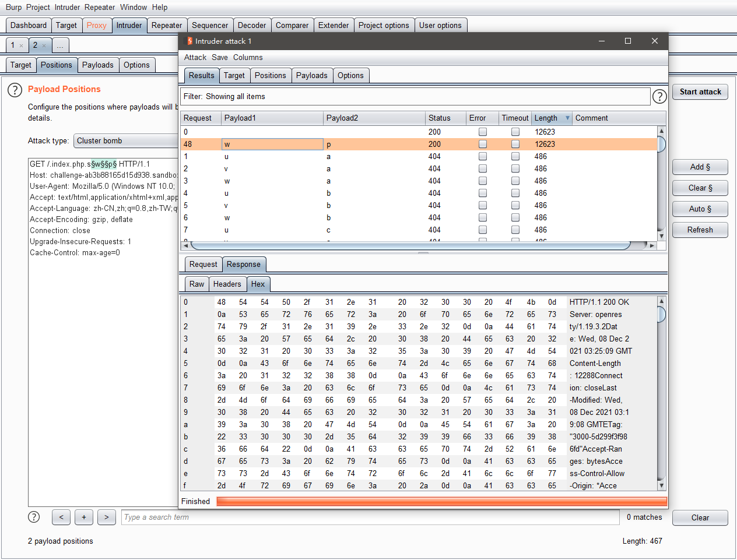The height and width of the screenshot is (560, 737).
Task: Toggle Timeout checkbox for request 5
Action: tap(515, 205)
